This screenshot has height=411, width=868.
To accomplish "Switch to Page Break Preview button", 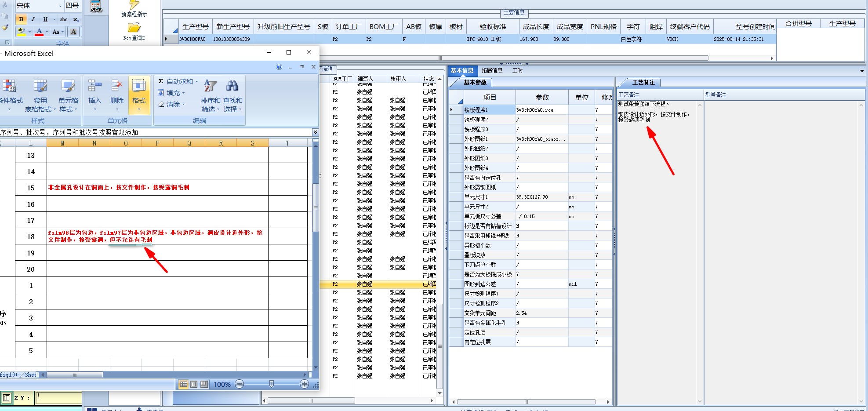I will [204, 384].
